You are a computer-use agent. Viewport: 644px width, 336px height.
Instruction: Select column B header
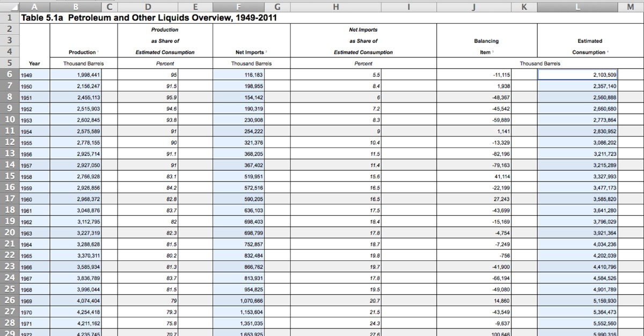pos(75,6)
